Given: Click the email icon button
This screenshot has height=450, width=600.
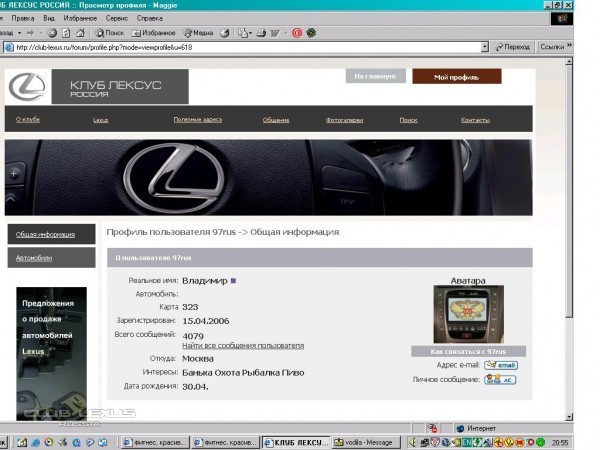Looking at the screenshot, I should point(500,365).
